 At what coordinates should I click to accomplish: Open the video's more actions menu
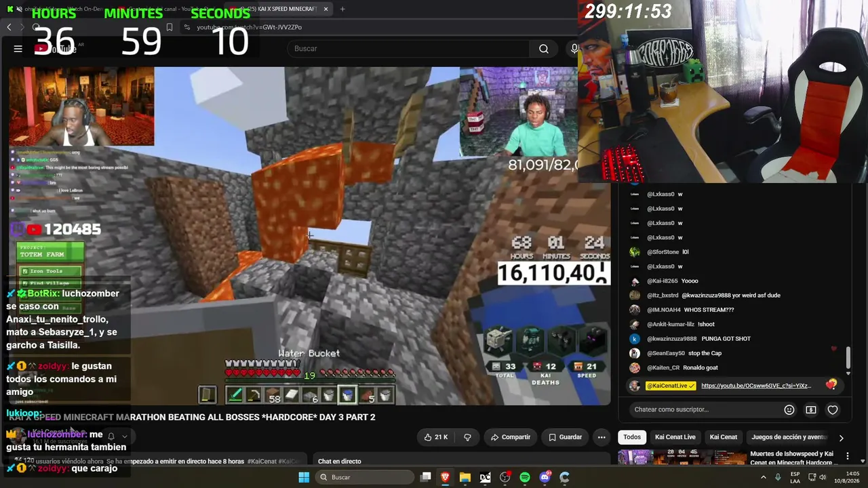pos(601,437)
